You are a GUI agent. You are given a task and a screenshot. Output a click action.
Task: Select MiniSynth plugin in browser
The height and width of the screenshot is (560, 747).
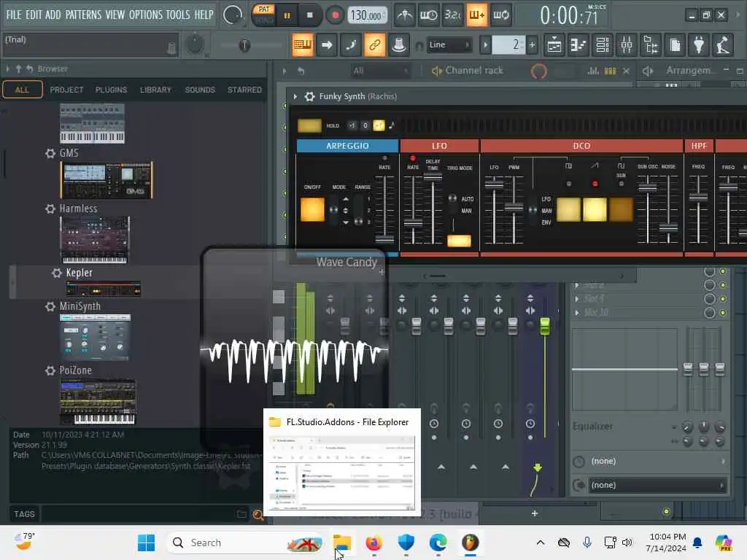(x=80, y=306)
